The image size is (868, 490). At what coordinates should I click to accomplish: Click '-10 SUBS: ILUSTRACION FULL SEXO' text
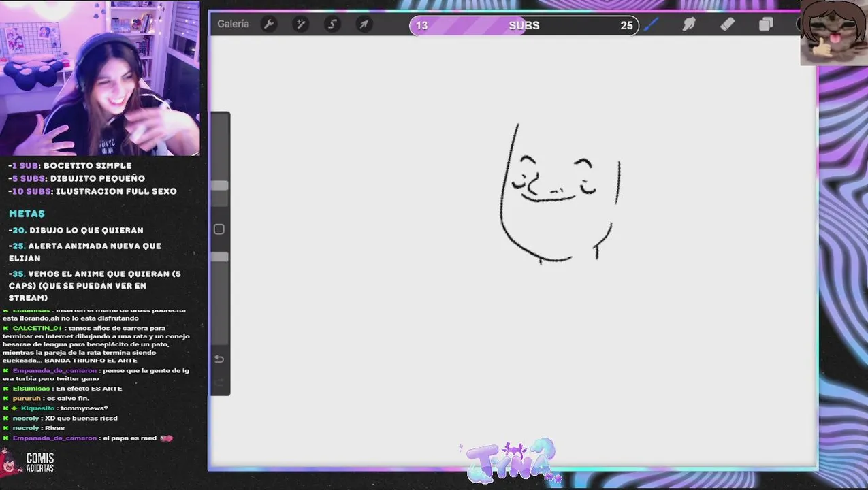pyautogui.click(x=93, y=191)
